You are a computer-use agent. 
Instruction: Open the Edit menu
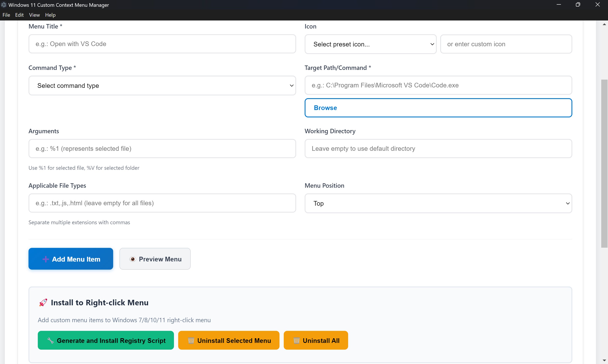[x=19, y=15]
